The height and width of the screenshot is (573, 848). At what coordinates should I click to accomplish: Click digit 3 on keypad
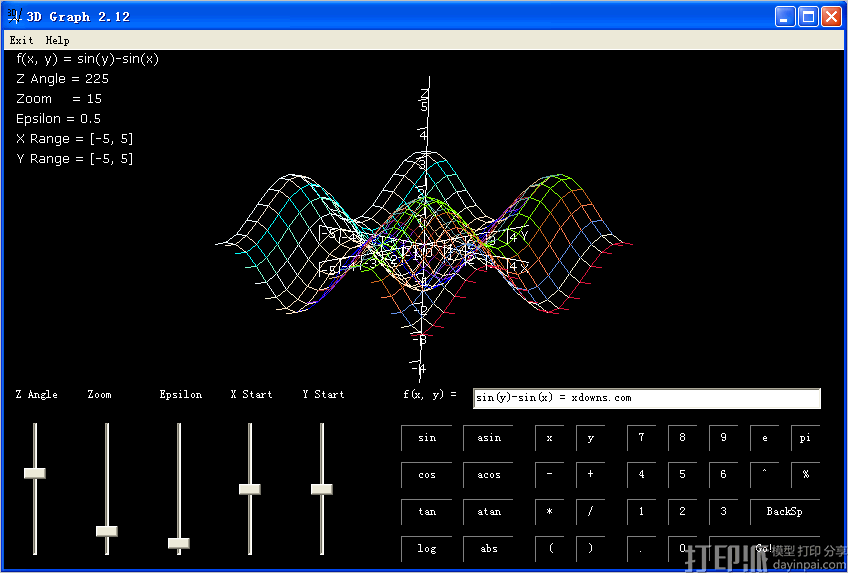tap(724, 511)
